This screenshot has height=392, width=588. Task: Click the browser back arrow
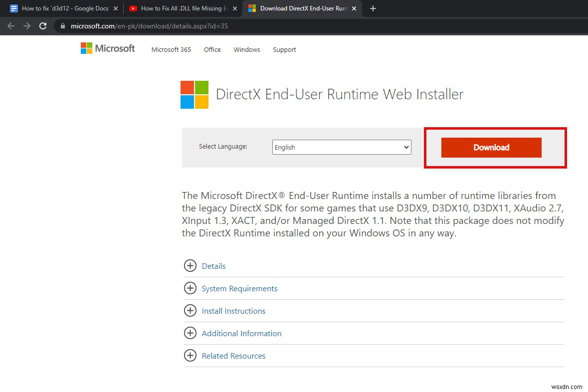point(10,26)
